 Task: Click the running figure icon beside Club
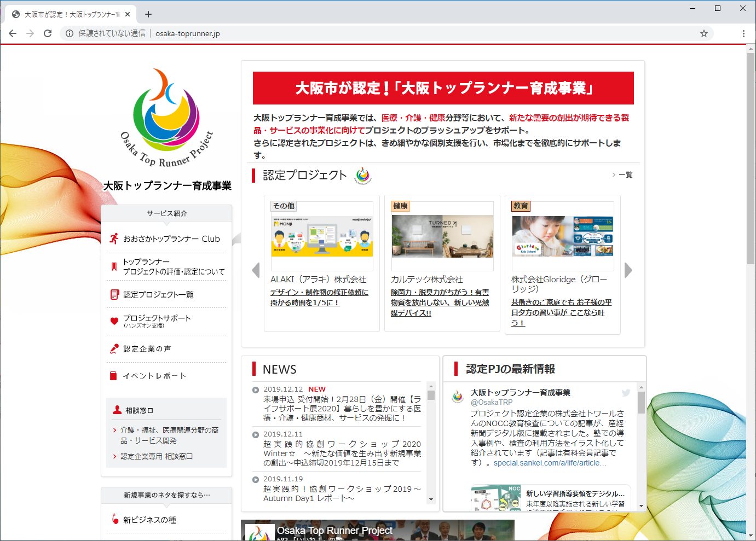tap(114, 238)
